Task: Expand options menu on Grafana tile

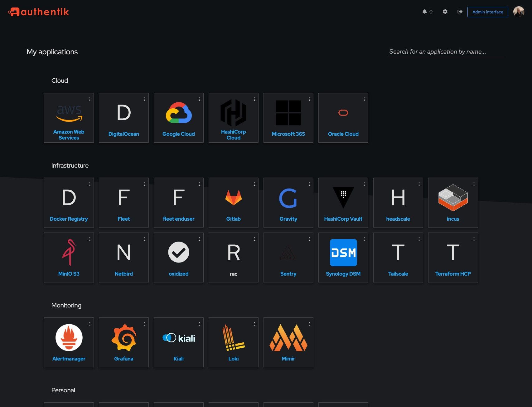Action: point(145,324)
